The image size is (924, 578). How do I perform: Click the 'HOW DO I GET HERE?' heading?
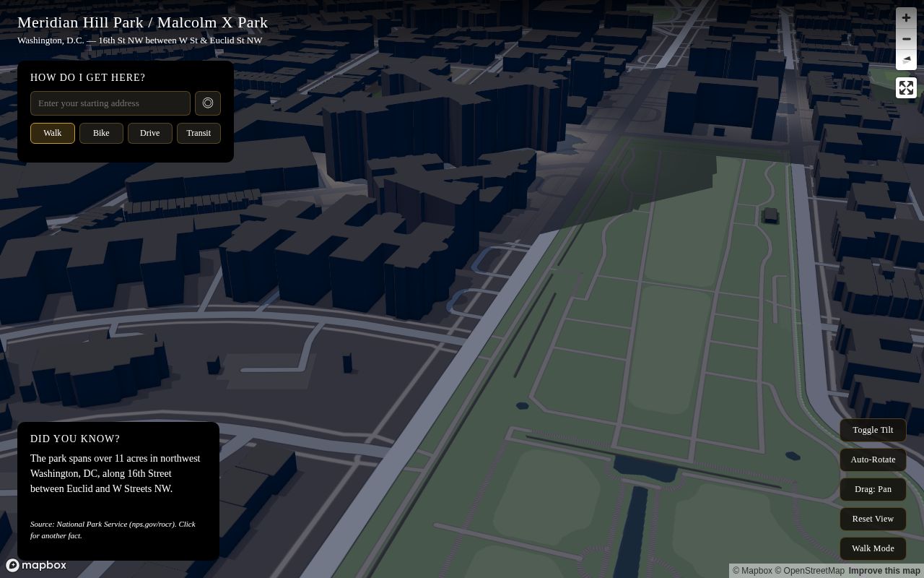coord(87,77)
